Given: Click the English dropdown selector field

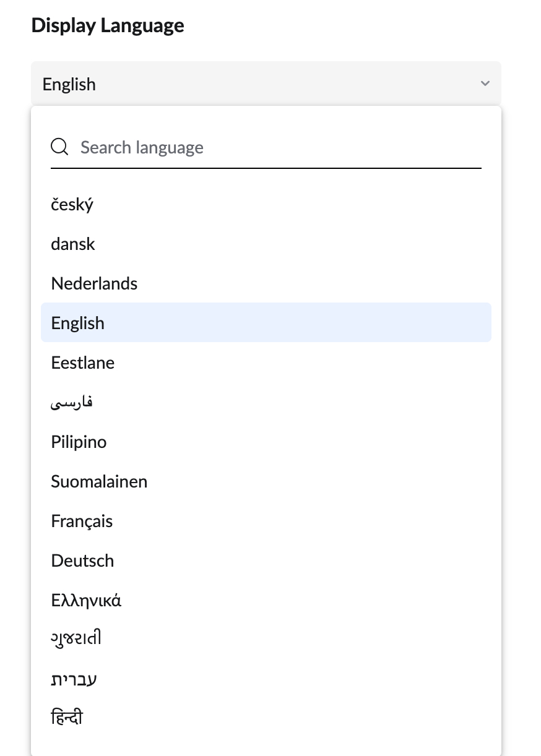Looking at the screenshot, I should click(x=248, y=83).
